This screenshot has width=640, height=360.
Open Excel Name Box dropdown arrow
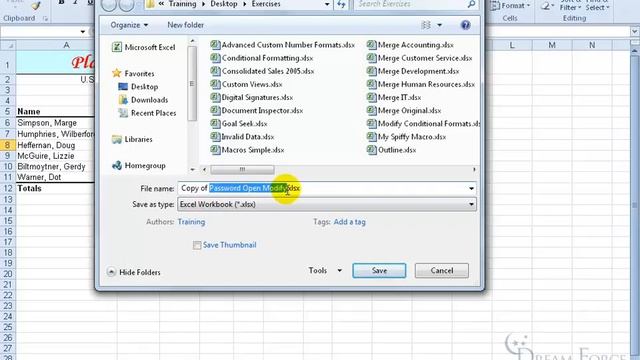pyautogui.click(x=83, y=32)
